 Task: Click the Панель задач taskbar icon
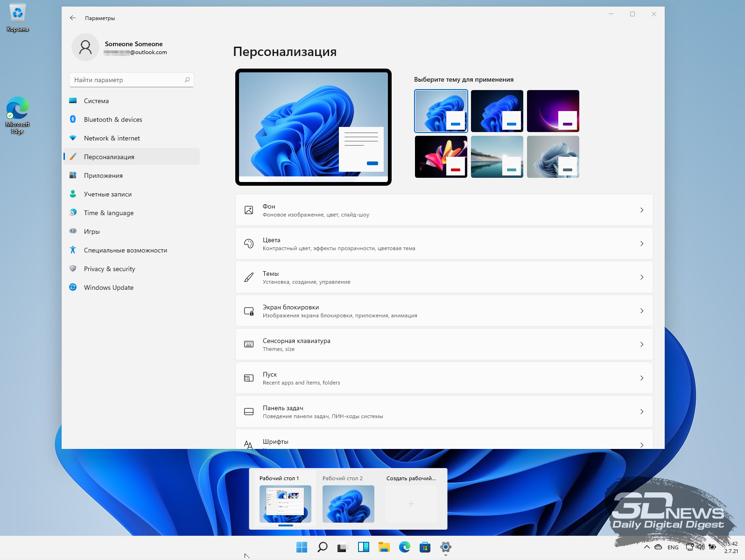(x=249, y=412)
